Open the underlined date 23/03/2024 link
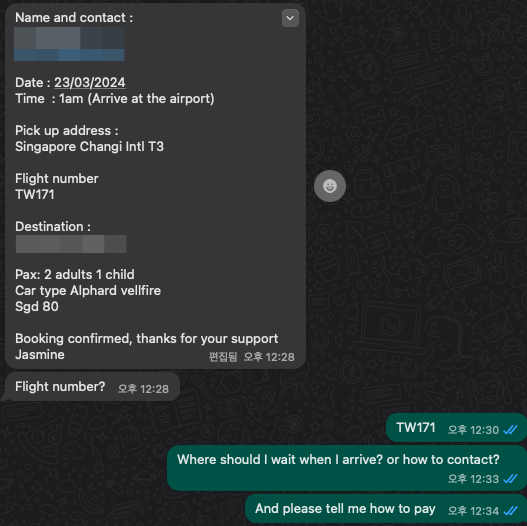The image size is (527, 526). coord(90,82)
